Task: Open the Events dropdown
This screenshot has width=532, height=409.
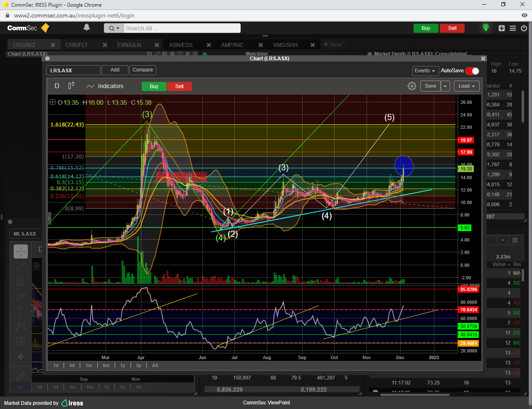Action: click(x=425, y=71)
